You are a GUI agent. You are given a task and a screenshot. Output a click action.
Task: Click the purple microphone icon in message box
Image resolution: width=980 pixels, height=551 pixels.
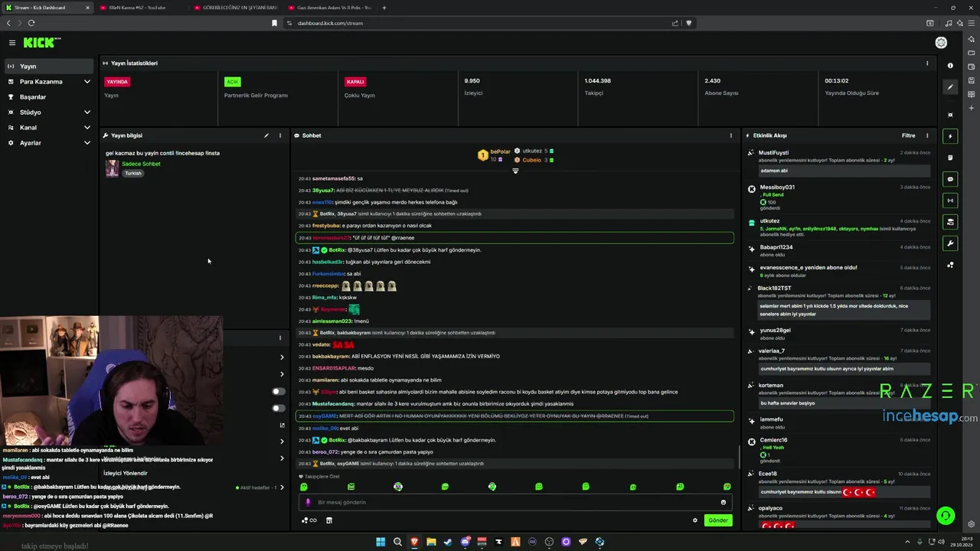[x=308, y=503]
